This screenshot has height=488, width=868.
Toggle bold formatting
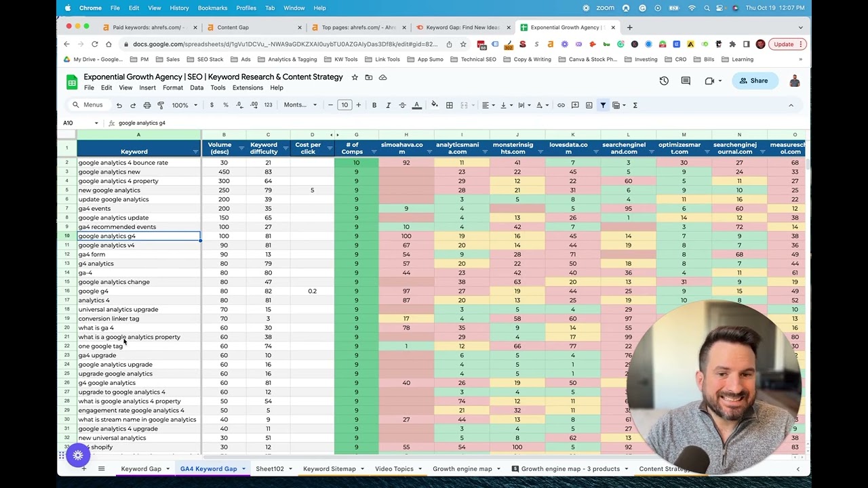coord(374,105)
